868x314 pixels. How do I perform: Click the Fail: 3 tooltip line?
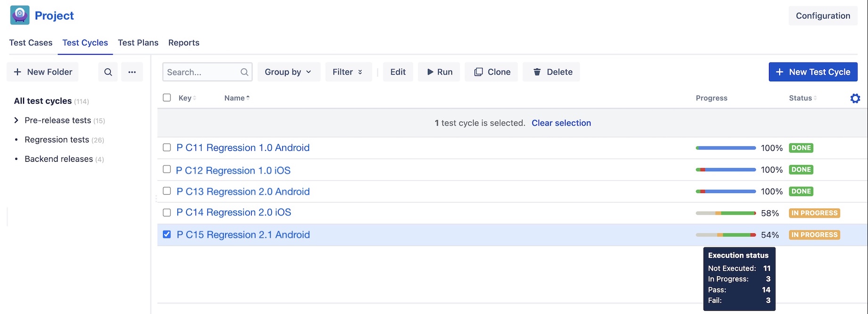[x=739, y=300]
